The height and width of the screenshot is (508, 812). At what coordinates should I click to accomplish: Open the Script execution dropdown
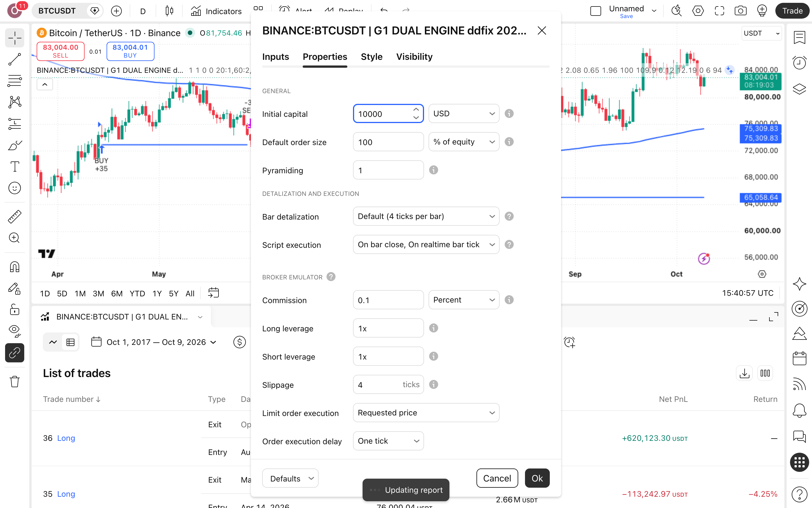point(426,245)
